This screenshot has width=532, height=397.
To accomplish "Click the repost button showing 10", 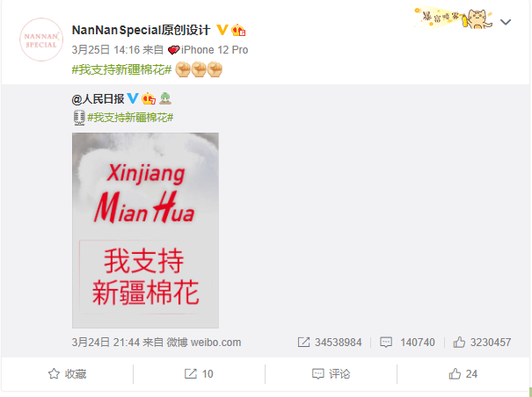I will point(199,374).
